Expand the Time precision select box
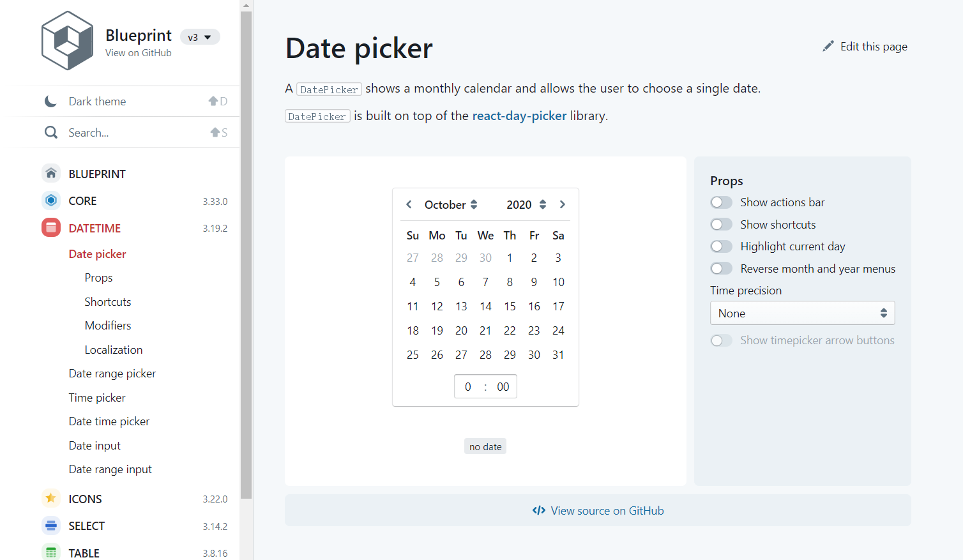This screenshot has width=963, height=560. tap(802, 314)
